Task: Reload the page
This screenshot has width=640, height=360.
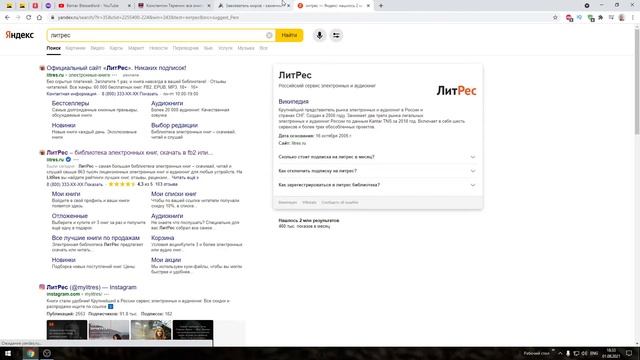Action: click(29, 18)
